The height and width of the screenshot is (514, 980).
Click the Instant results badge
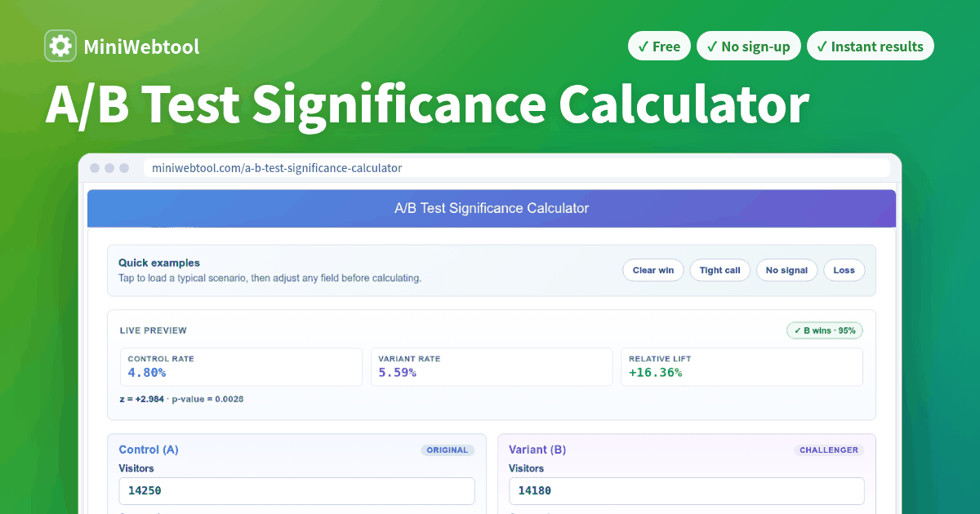[870, 47]
